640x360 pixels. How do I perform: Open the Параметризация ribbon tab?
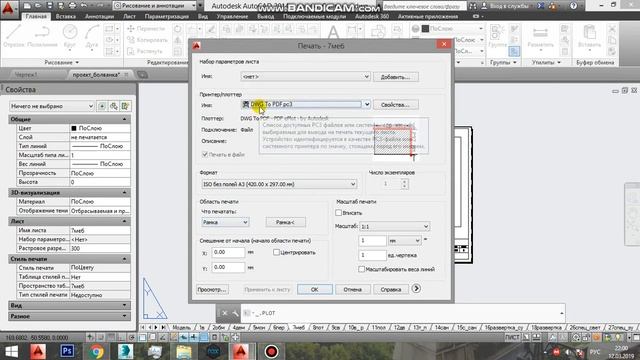tap(167, 16)
